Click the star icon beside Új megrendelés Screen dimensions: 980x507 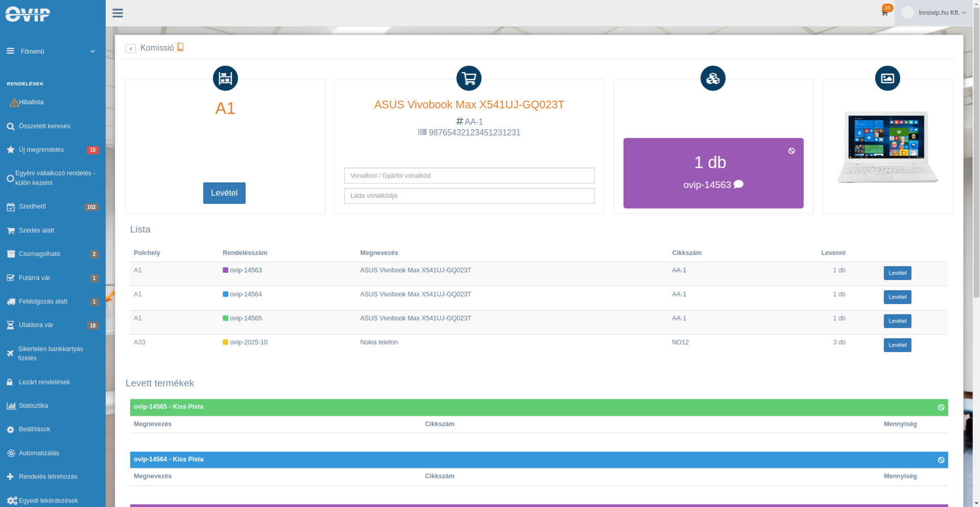(x=10, y=150)
